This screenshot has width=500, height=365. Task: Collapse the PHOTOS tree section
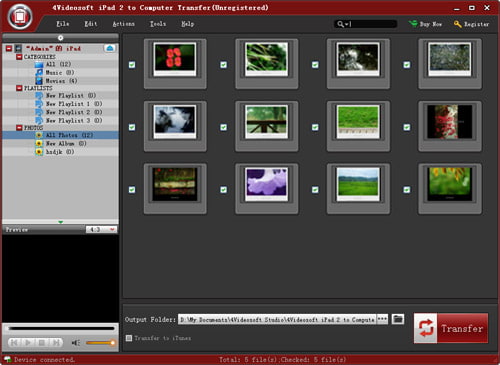(19, 128)
